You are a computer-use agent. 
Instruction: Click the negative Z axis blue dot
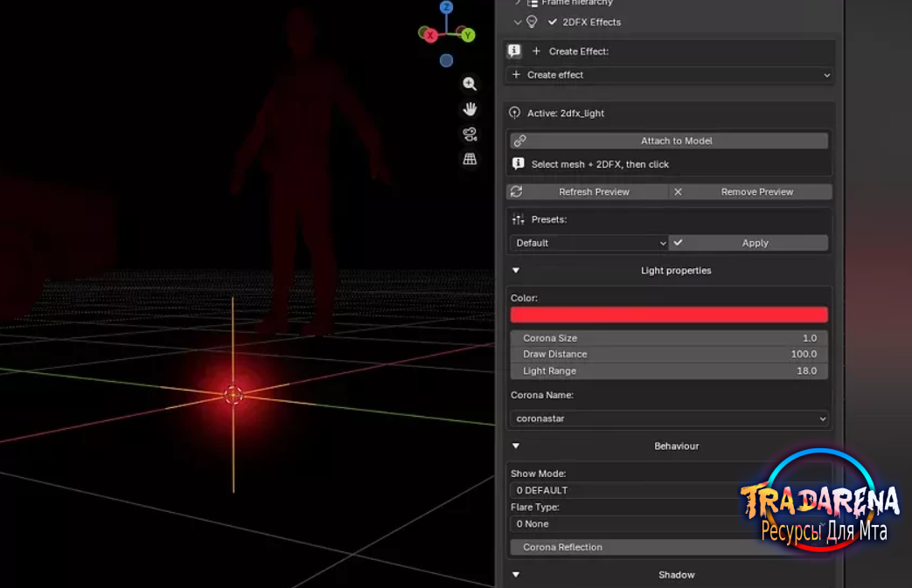(x=446, y=60)
